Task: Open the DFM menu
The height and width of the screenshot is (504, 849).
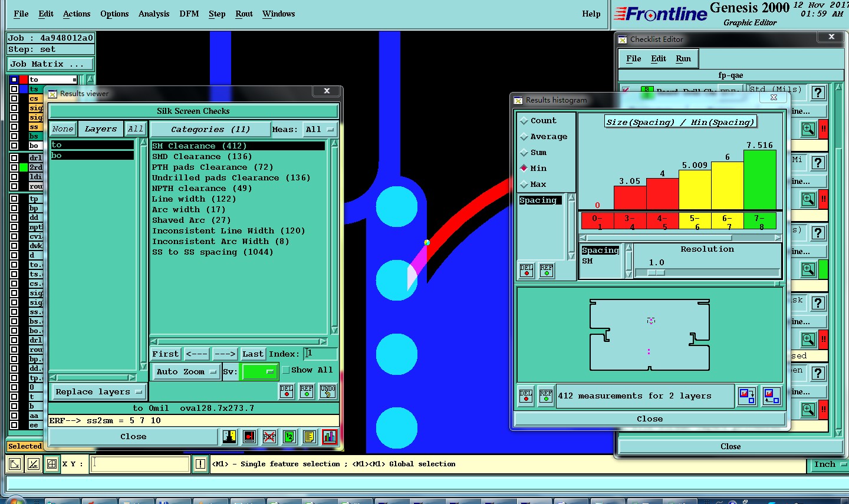Action: tap(189, 14)
